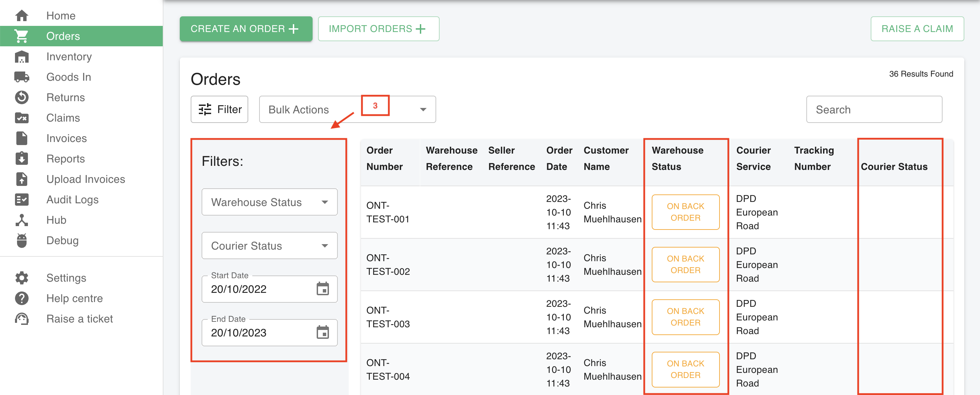
Task: Open the Settings label
Action: click(66, 278)
